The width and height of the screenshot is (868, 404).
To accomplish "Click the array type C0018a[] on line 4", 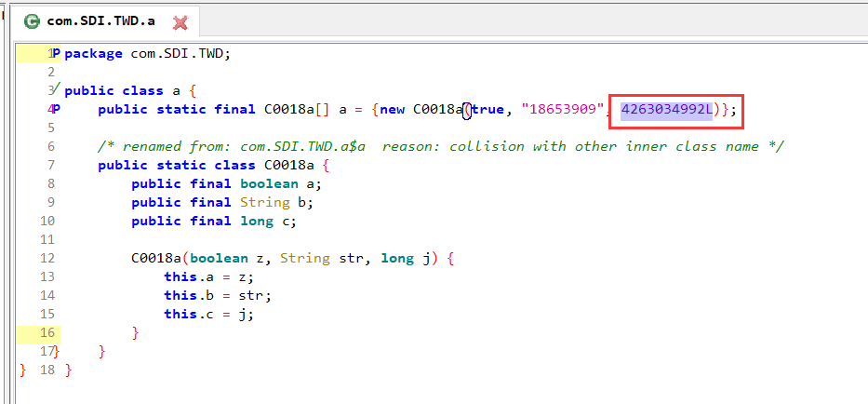I will pyautogui.click(x=298, y=110).
